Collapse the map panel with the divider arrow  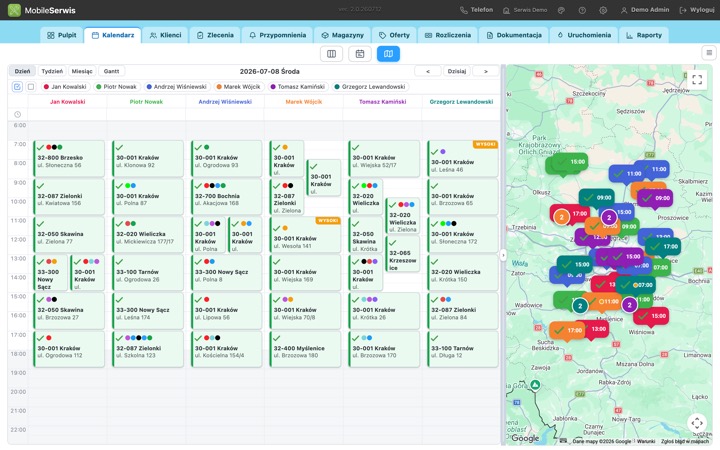(x=503, y=255)
